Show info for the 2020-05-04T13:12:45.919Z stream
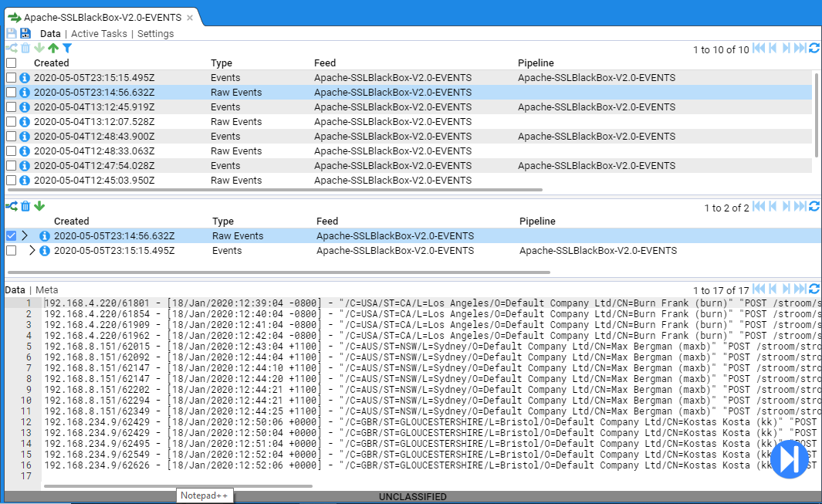The width and height of the screenshot is (822, 504). pyautogui.click(x=25, y=107)
